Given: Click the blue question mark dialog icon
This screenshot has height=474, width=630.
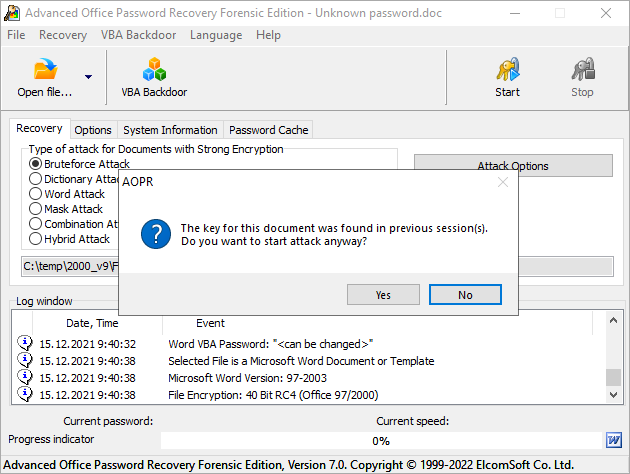Looking at the screenshot, I should [155, 235].
